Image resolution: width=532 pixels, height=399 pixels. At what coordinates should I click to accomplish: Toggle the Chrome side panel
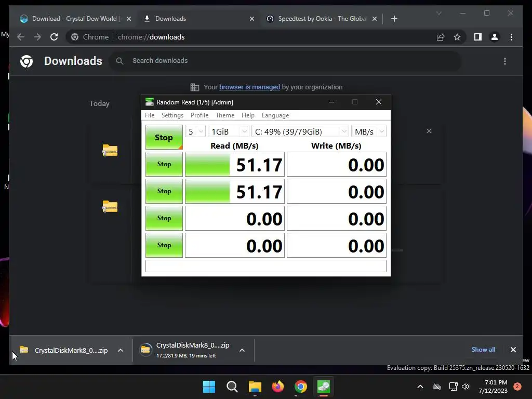click(478, 37)
